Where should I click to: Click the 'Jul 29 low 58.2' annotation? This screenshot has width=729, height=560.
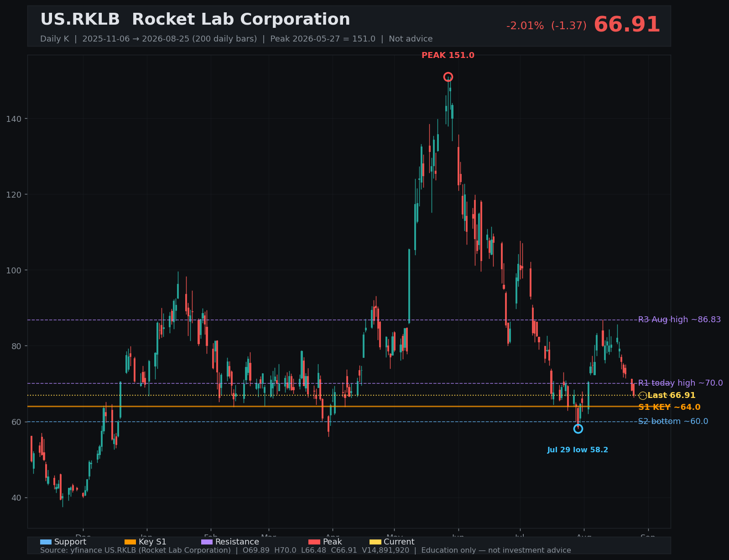click(x=578, y=450)
